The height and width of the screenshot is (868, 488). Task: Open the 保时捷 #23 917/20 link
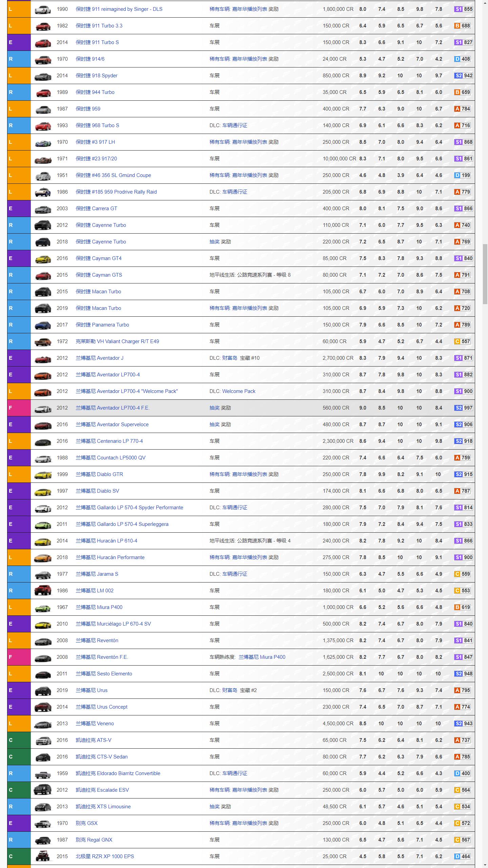tap(96, 159)
